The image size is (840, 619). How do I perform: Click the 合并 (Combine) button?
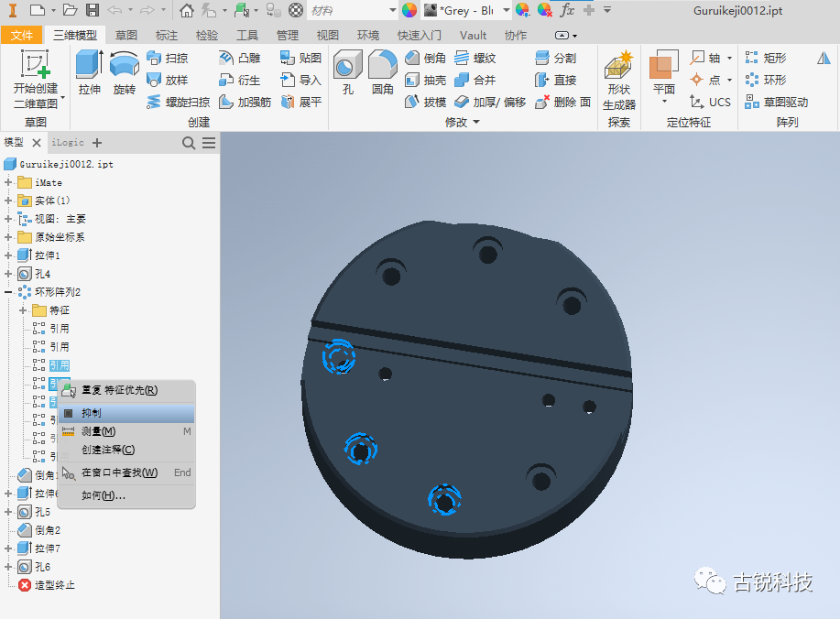[x=475, y=81]
